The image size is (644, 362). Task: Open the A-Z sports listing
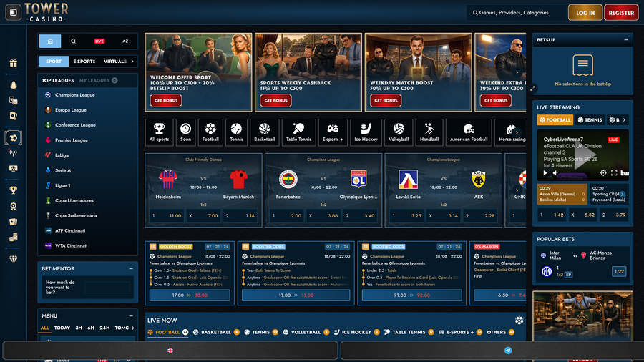(x=125, y=41)
